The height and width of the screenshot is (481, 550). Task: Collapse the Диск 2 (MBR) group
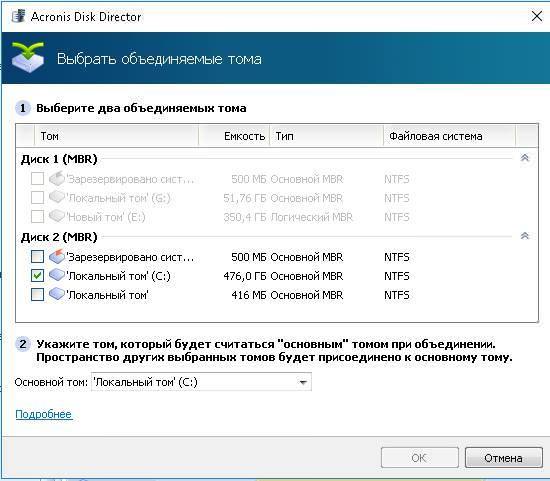(x=525, y=236)
